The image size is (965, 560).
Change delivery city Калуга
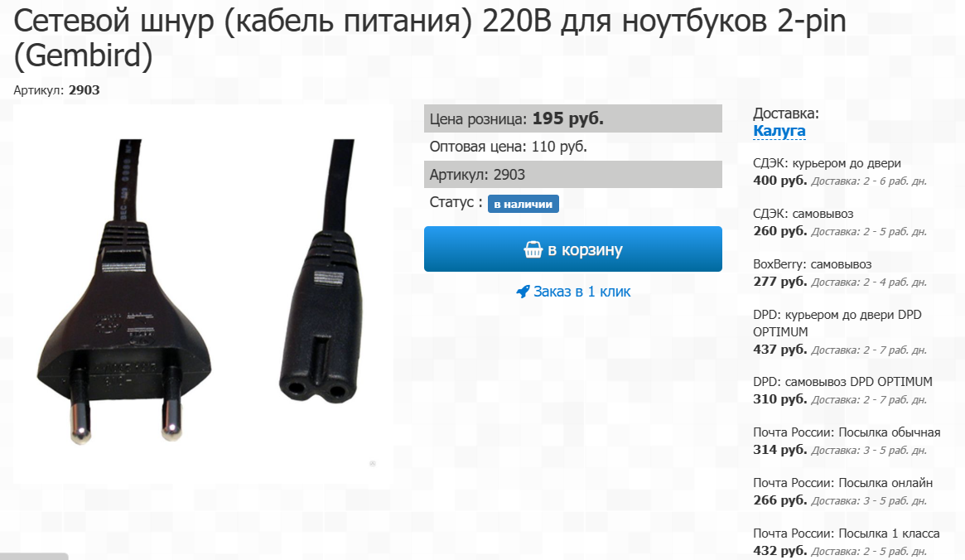coord(779,131)
